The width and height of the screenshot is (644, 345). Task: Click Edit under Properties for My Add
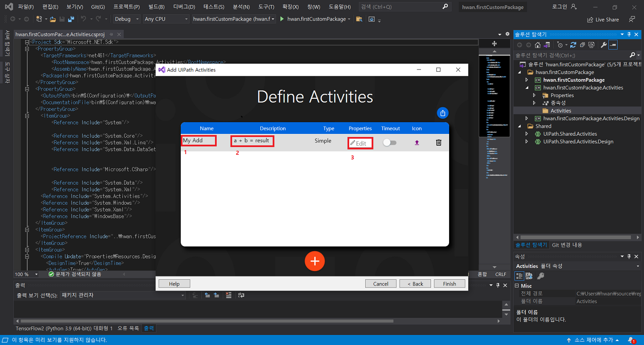[x=360, y=143]
